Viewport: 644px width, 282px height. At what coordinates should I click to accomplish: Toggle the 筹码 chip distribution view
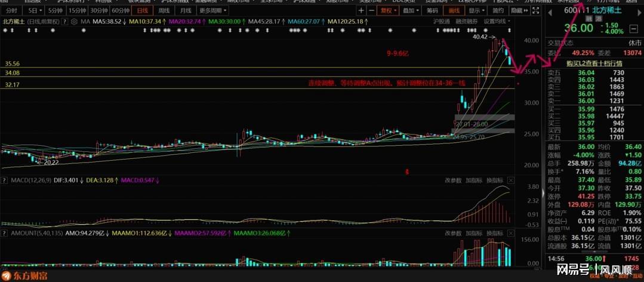point(432,10)
